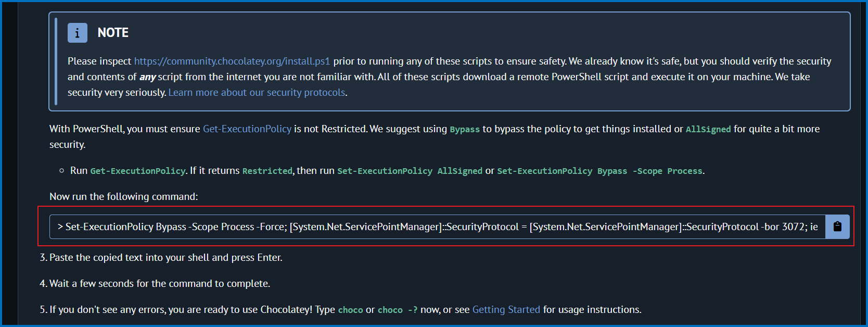Viewport: 868px width, 327px height.
Task: Click step 3 'Paste the copied text' line
Action: (x=166, y=257)
